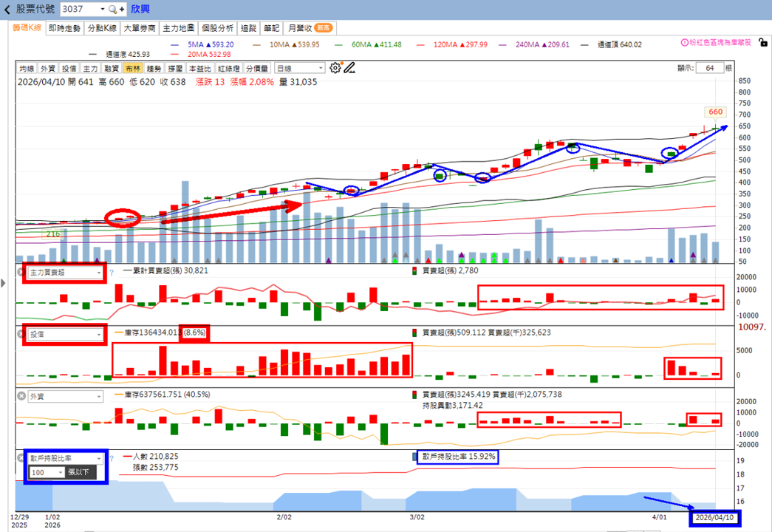
Task: Expand the 投信 indicator dropdown
Action: 66,335
